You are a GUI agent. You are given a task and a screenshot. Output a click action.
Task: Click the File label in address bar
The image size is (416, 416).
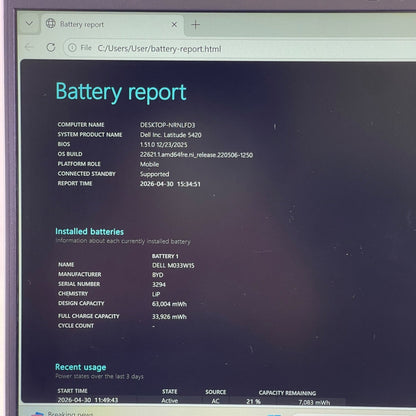point(86,48)
